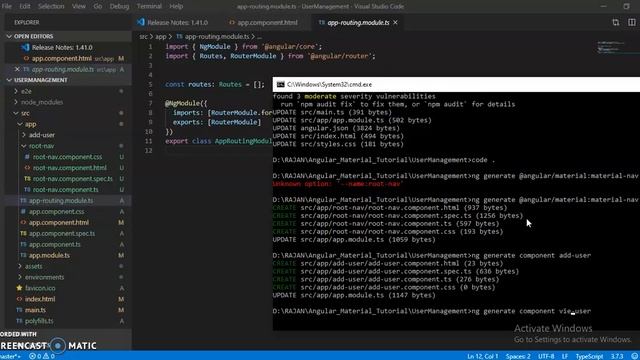Open app.component.ts file

pos(54,244)
